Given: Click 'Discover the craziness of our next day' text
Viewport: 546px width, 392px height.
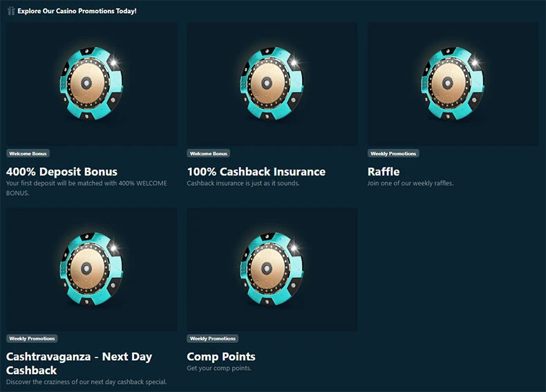Looking at the screenshot, I should [x=86, y=382].
